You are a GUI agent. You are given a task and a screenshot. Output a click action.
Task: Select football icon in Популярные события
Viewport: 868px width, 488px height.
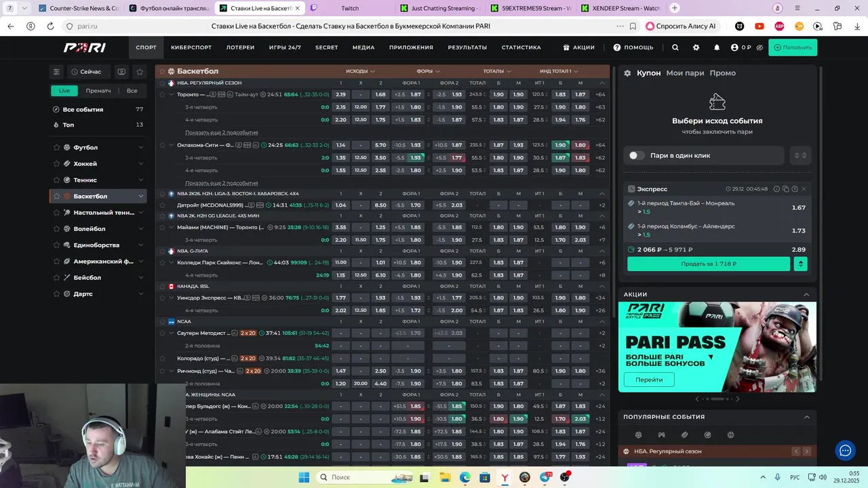[x=638, y=435]
